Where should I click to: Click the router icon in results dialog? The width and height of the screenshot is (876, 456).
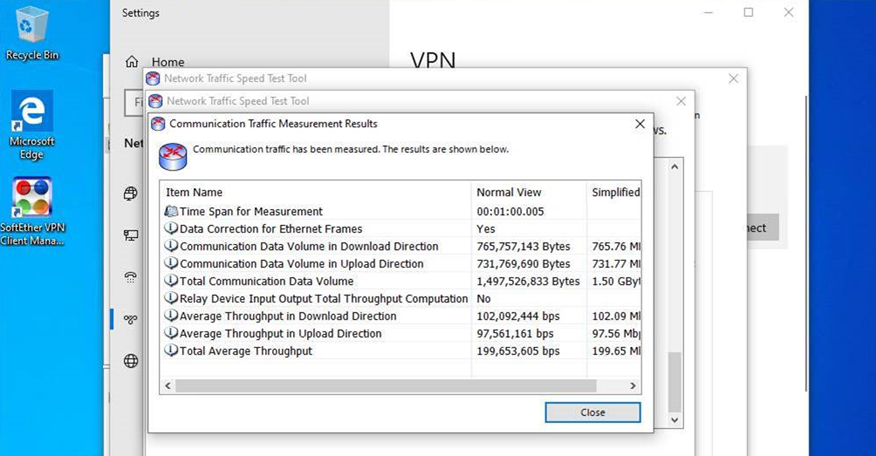[173, 156]
